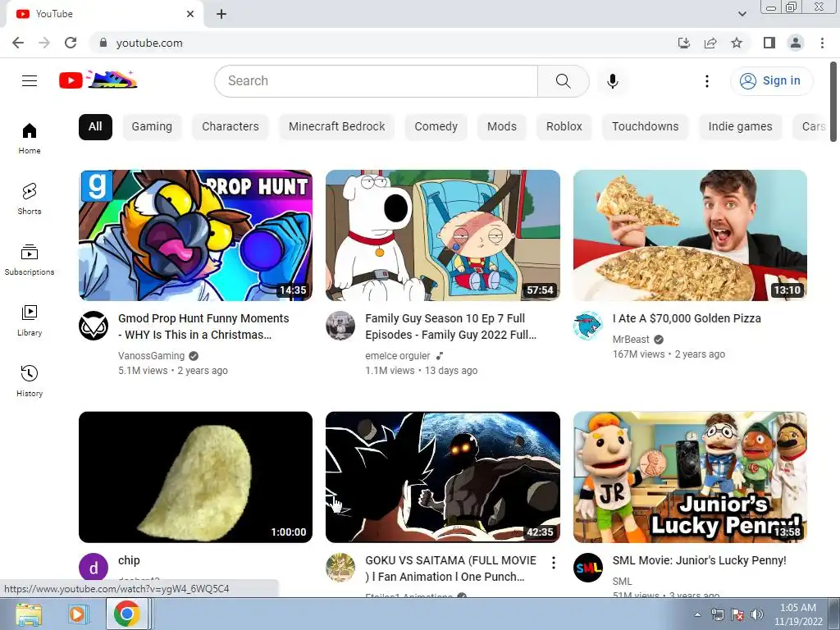Select the Gaming filter chip
This screenshot has height=630, width=840.
pyautogui.click(x=152, y=127)
